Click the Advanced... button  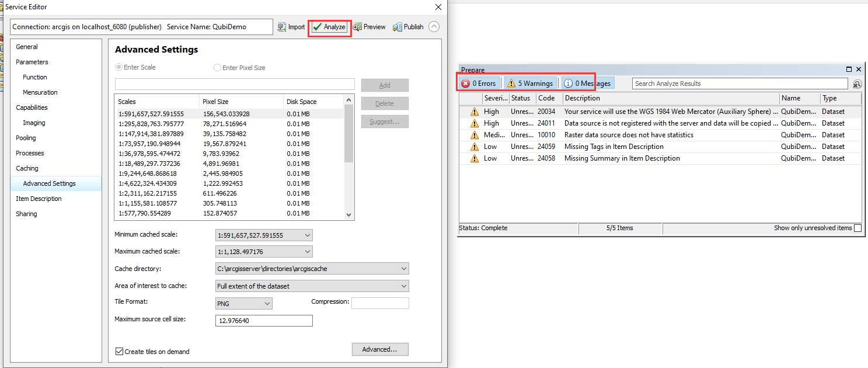[380, 349]
